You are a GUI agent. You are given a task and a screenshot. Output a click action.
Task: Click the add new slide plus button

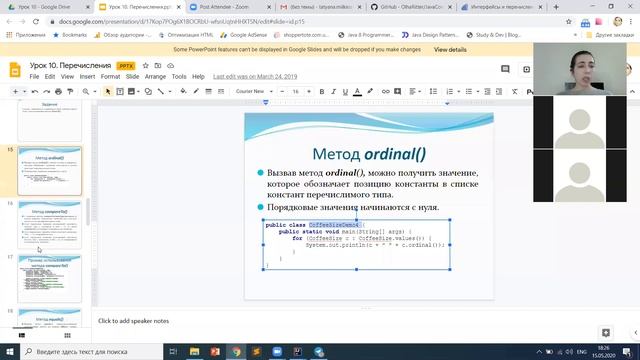(x=16, y=92)
